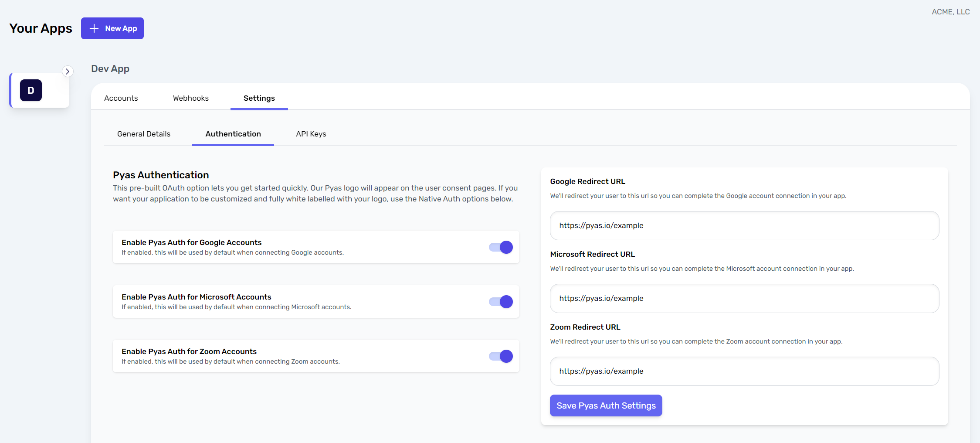This screenshot has height=443, width=980.
Task: Select the Settings tab
Action: [x=259, y=98]
